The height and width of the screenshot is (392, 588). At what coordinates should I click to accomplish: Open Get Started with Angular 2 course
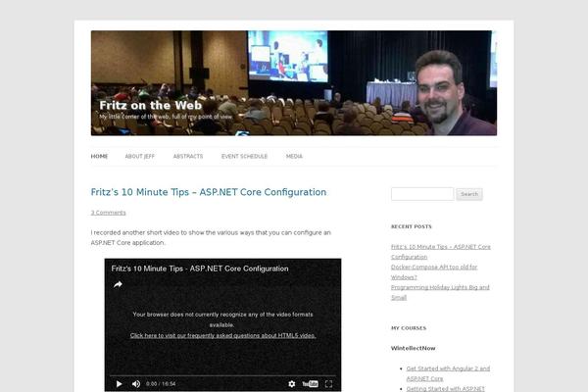(448, 373)
